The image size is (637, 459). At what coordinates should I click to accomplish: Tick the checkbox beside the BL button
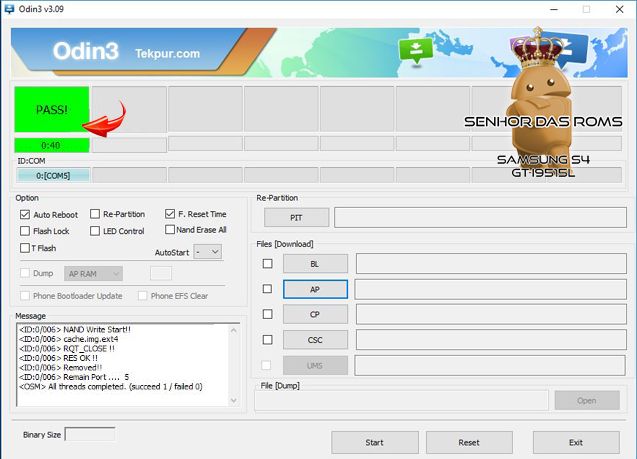[267, 264]
